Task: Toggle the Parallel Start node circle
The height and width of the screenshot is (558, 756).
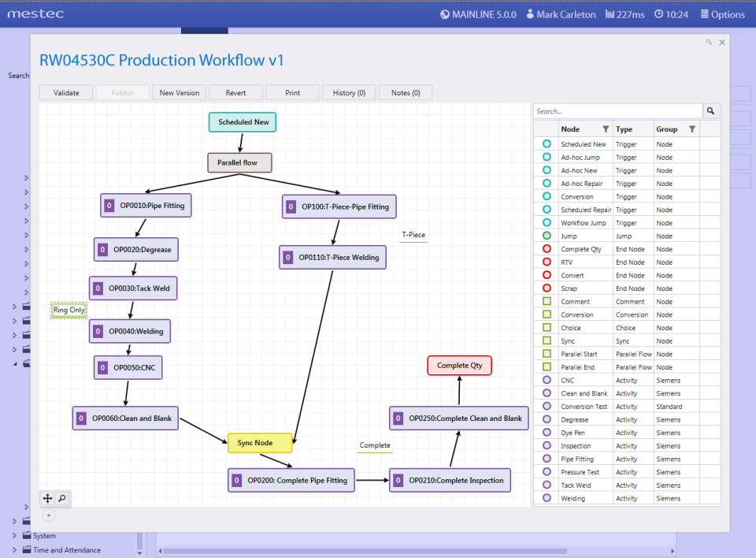Action: [x=545, y=354]
